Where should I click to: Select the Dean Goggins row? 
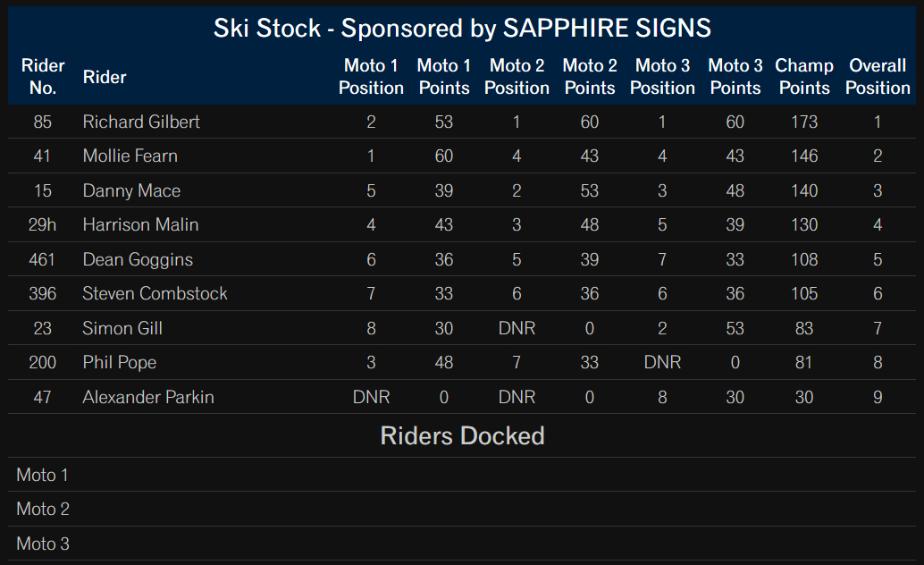point(462,259)
